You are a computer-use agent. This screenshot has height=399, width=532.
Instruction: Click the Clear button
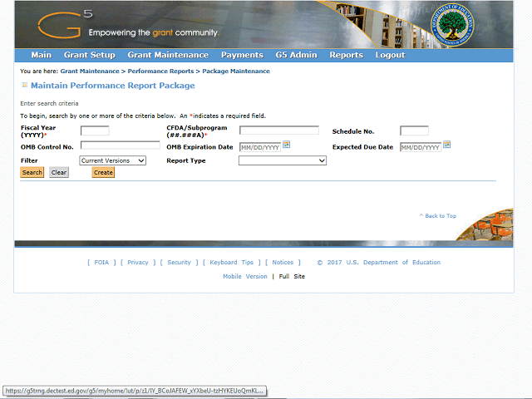click(59, 172)
